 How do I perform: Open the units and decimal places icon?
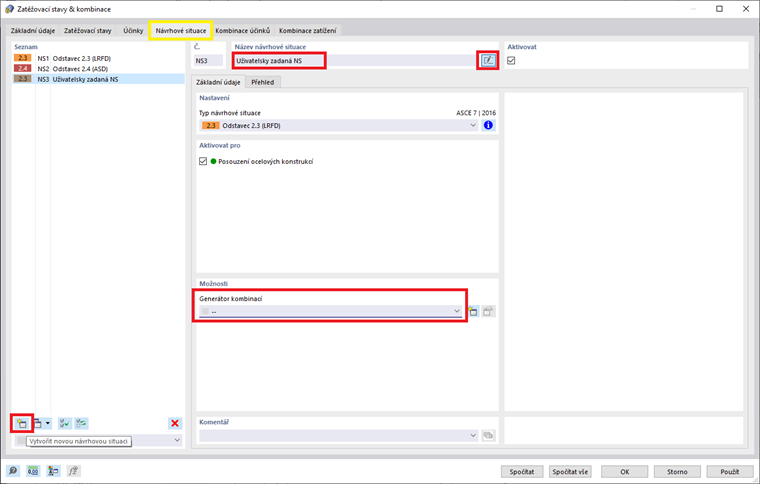(33, 470)
